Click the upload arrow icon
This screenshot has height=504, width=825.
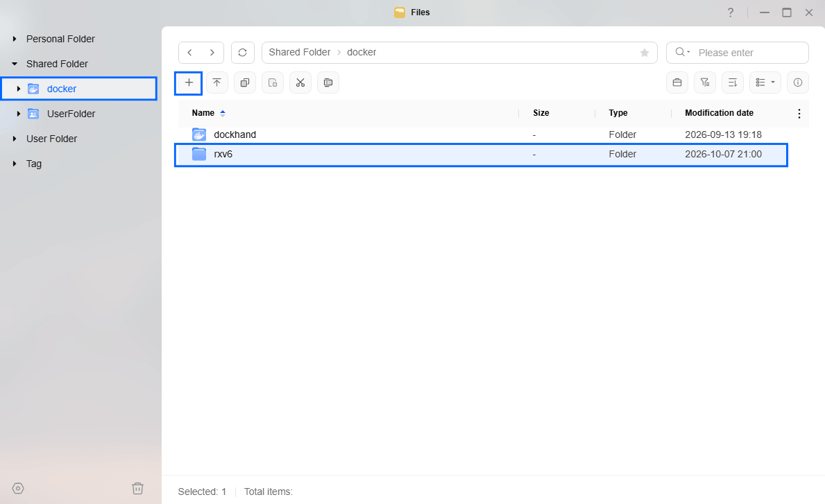coord(216,82)
